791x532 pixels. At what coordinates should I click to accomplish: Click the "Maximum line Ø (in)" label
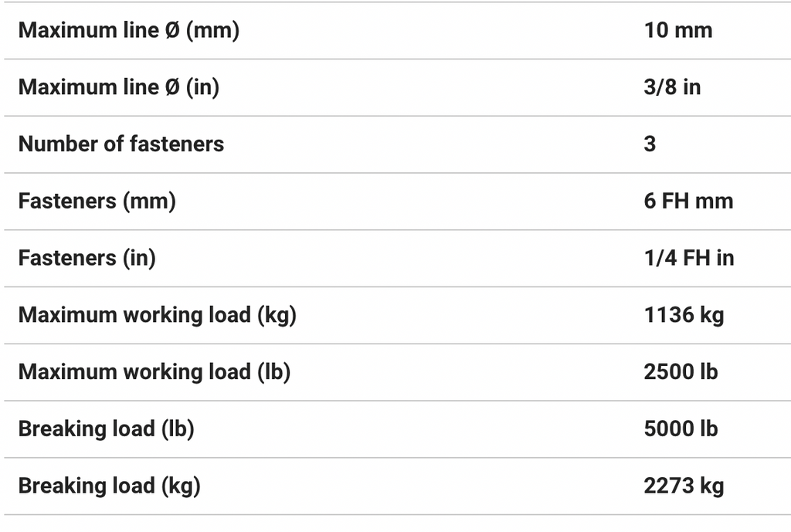coord(118,87)
